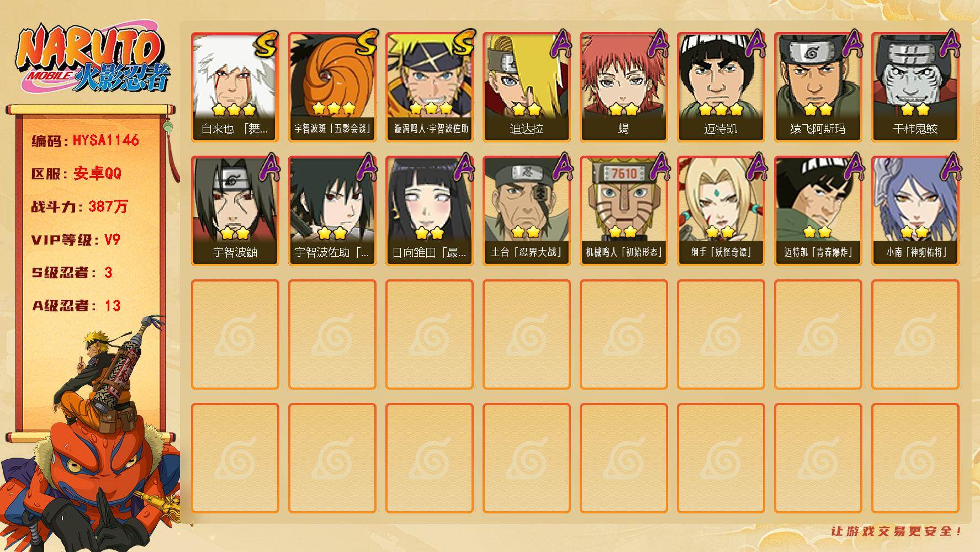
Task: Click the Naruto Mobile 火影忍者 logo
Action: click(93, 60)
